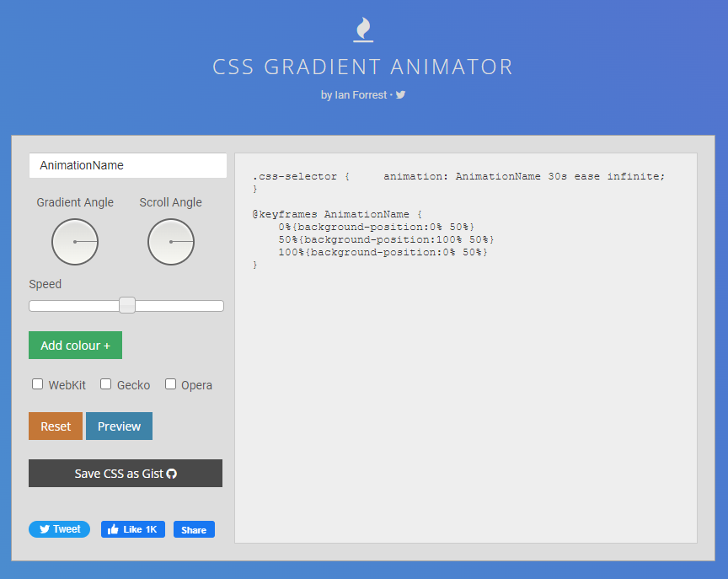The width and height of the screenshot is (728, 579).
Task: Click the Add colour + button
Action: pos(75,345)
